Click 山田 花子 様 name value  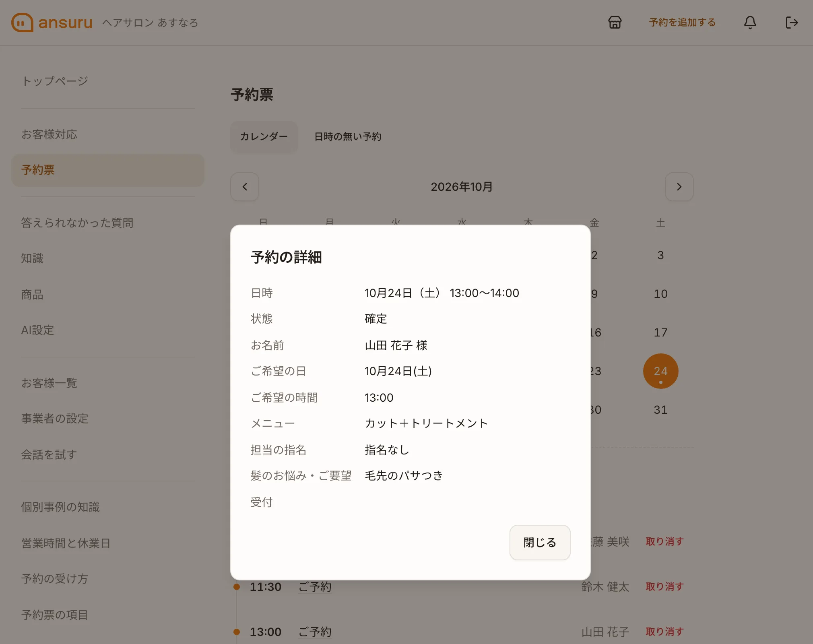(396, 345)
